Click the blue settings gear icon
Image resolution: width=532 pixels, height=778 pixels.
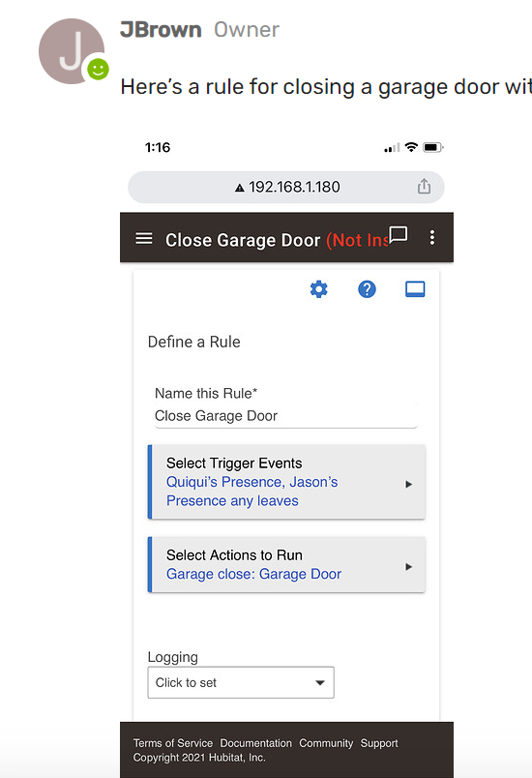pos(319,288)
